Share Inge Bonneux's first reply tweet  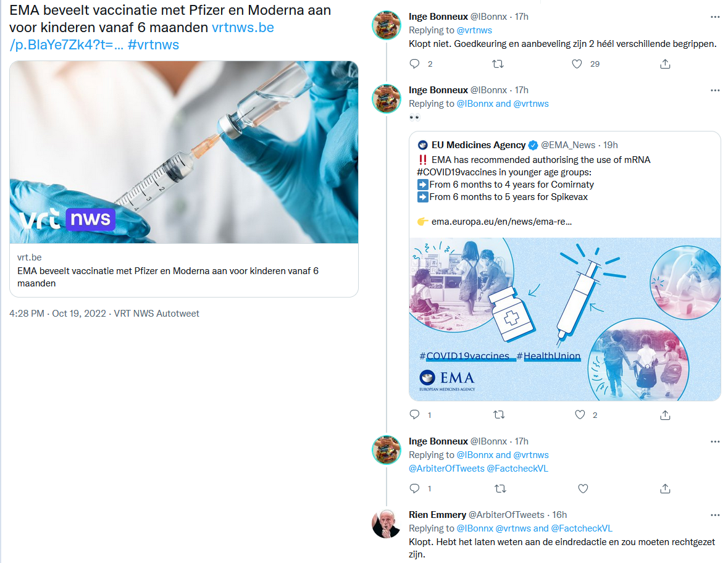pos(665,64)
